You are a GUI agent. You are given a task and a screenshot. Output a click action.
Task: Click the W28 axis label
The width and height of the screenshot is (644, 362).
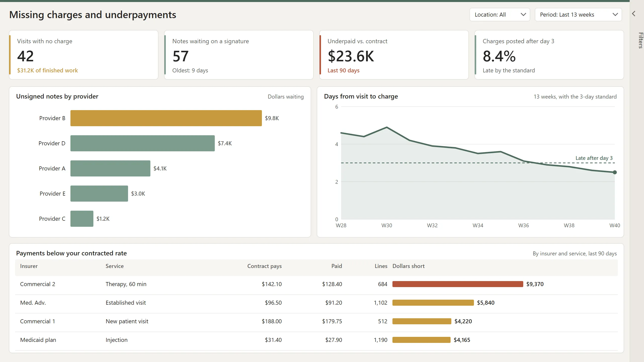pyautogui.click(x=341, y=225)
